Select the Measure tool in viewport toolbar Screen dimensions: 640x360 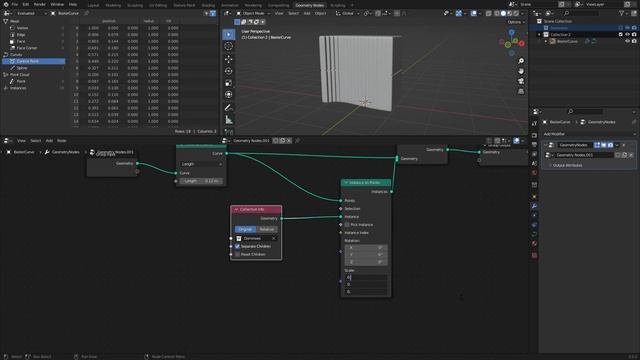click(229, 120)
